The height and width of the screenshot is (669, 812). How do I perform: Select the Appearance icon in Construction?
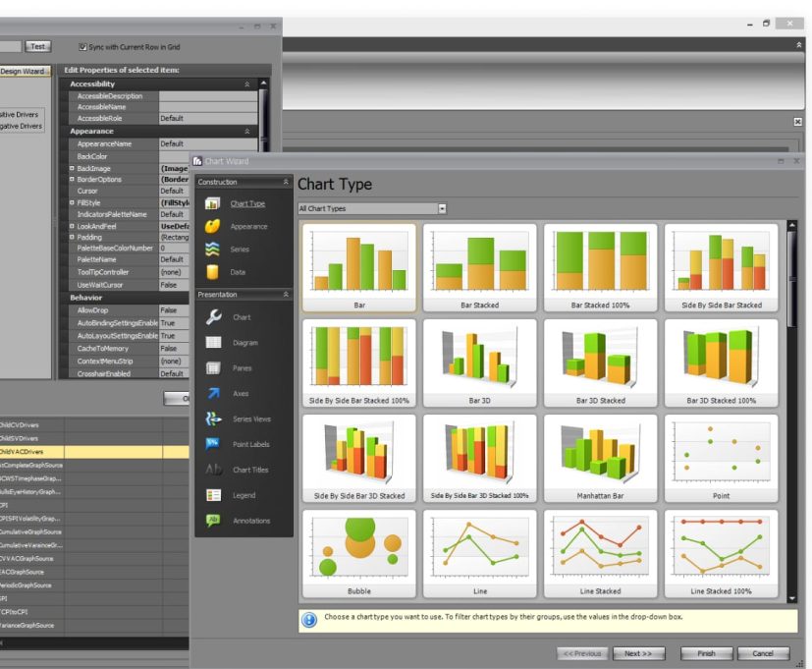[212, 227]
